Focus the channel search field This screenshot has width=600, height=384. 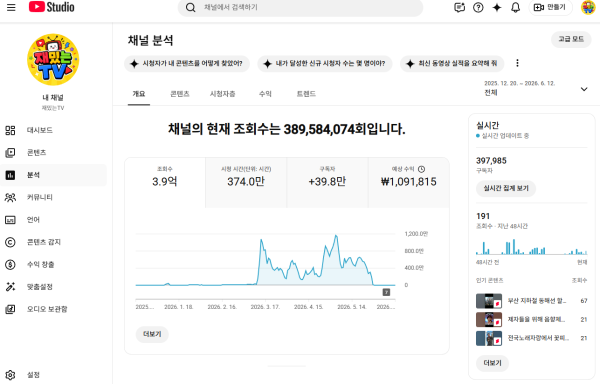coord(300,7)
